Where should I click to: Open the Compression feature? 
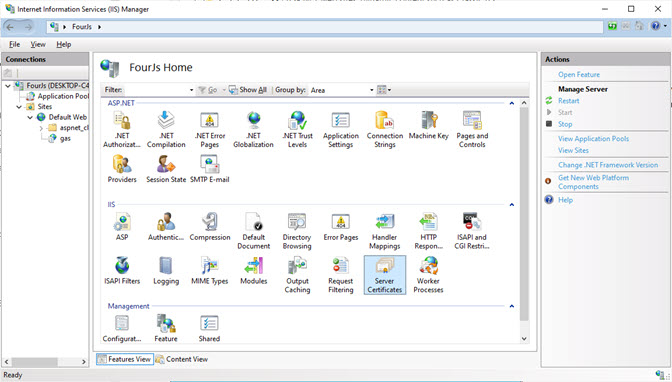pos(210,226)
